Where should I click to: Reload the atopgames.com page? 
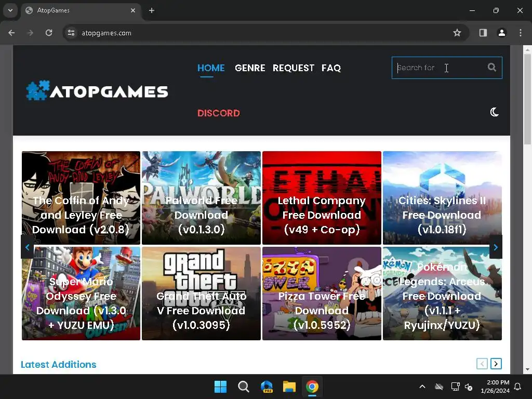click(49, 33)
